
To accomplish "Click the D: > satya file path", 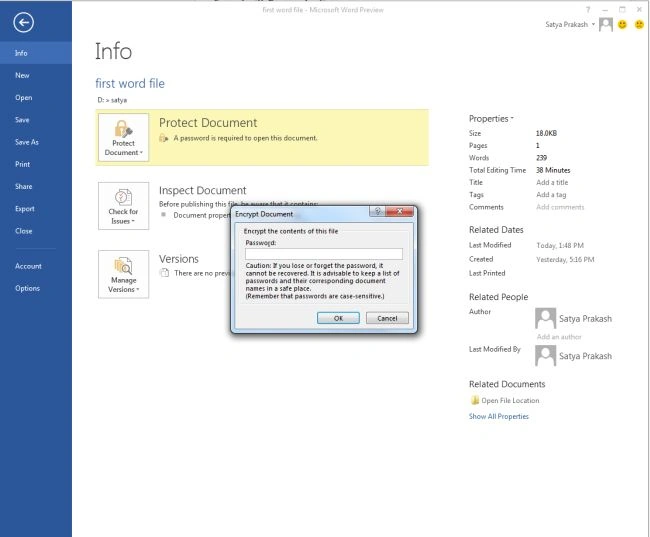I will [112, 100].
